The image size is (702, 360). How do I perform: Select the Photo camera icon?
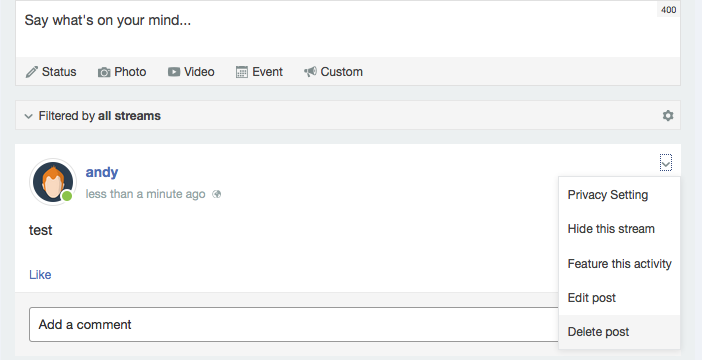pos(104,72)
